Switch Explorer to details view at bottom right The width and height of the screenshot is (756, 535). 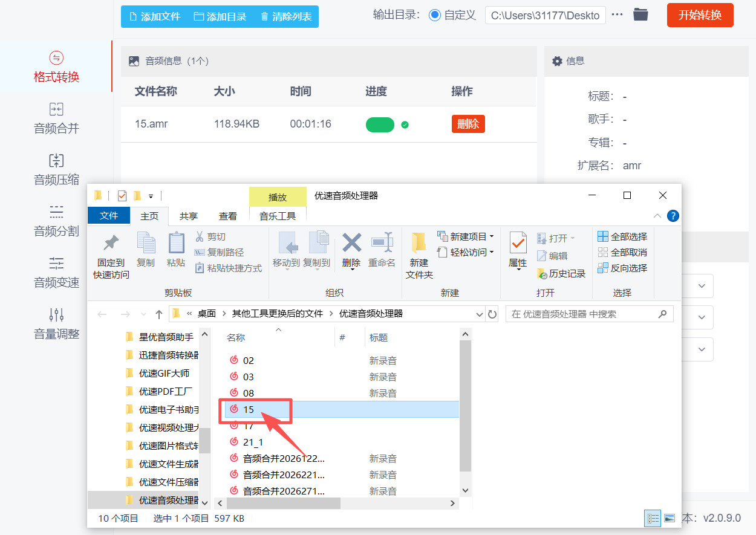[653, 518]
